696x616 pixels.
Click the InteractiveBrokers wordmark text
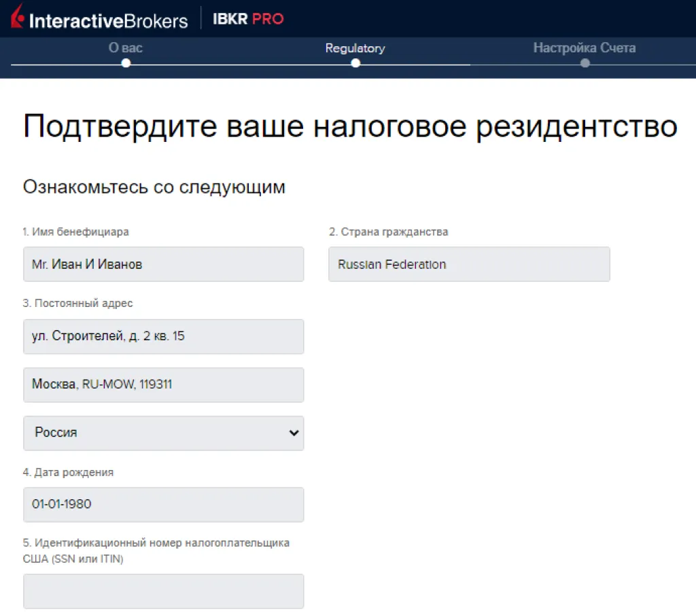click(x=108, y=20)
